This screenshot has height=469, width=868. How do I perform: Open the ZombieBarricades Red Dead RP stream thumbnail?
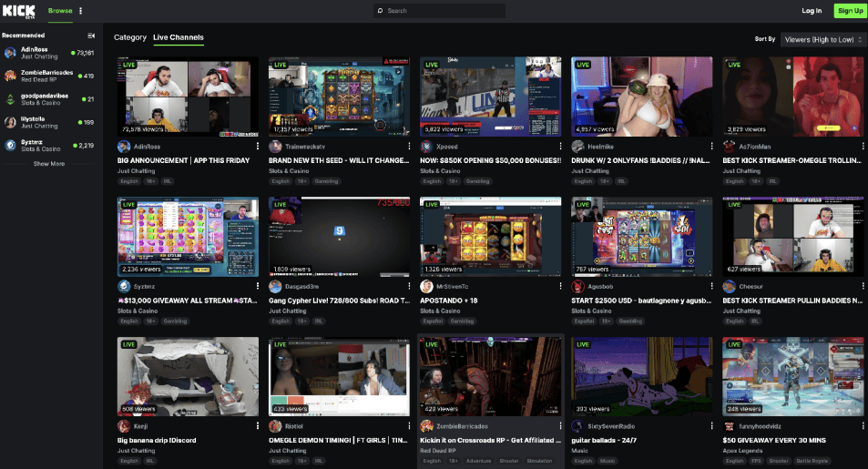point(490,376)
